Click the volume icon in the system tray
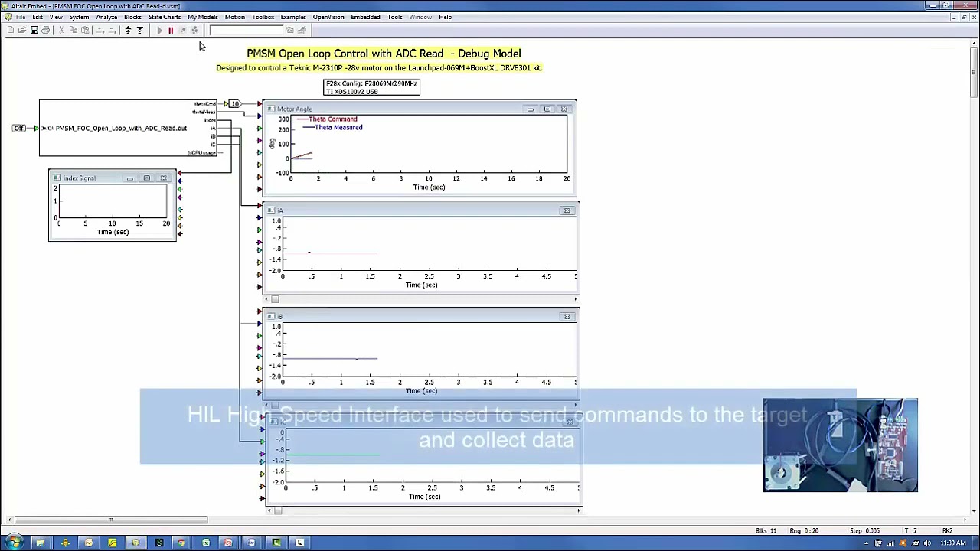This screenshot has width=980, height=551. (x=928, y=543)
